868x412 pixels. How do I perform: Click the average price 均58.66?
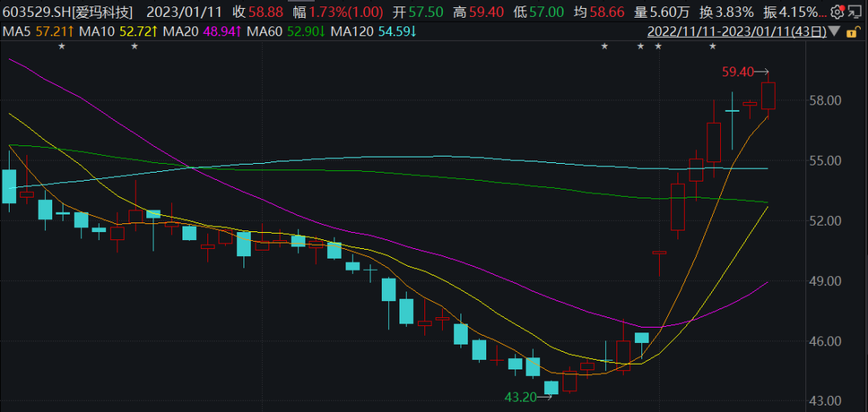click(598, 11)
